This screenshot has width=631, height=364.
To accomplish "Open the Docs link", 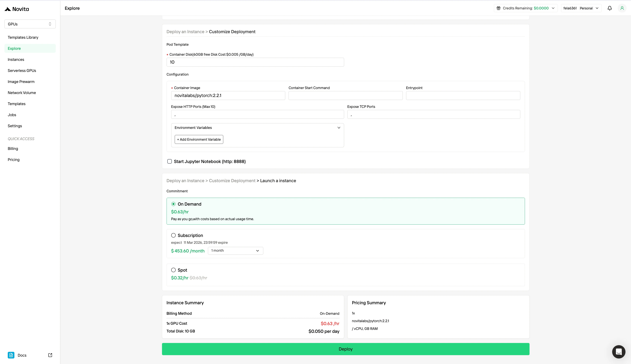I will tap(22, 355).
